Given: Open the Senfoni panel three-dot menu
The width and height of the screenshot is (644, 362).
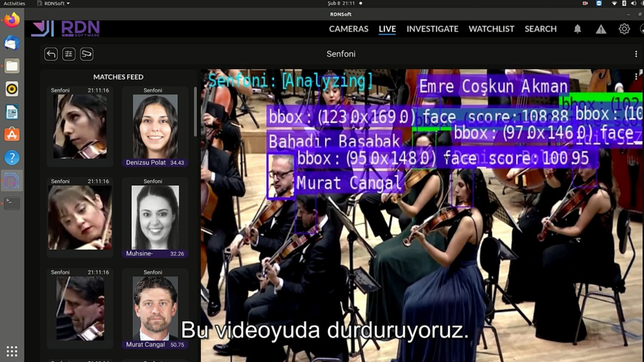Looking at the screenshot, I should (636, 54).
